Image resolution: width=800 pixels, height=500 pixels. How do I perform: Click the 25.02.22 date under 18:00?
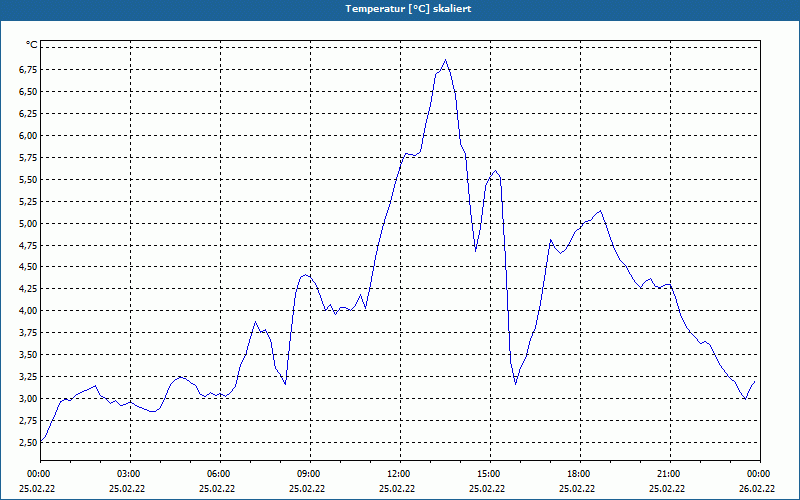click(x=577, y=488)
